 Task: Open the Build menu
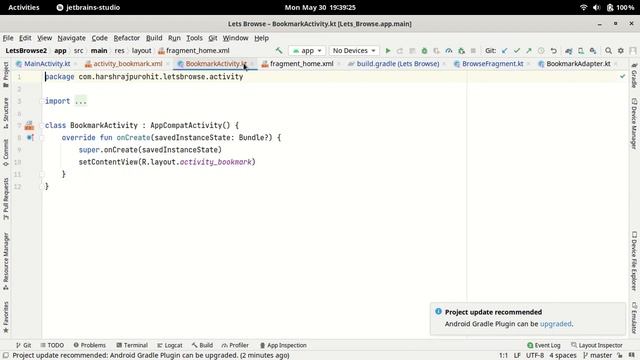[154, 38]
